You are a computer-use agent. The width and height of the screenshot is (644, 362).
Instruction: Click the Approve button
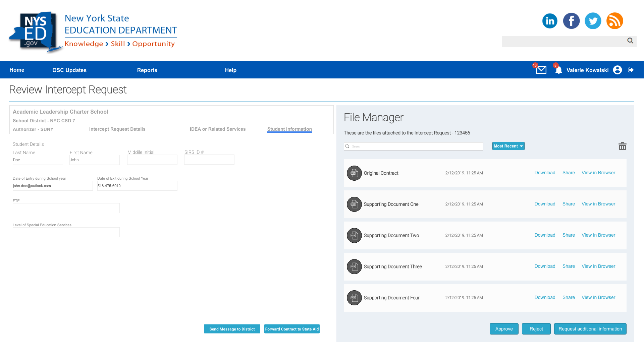point(504,329)
